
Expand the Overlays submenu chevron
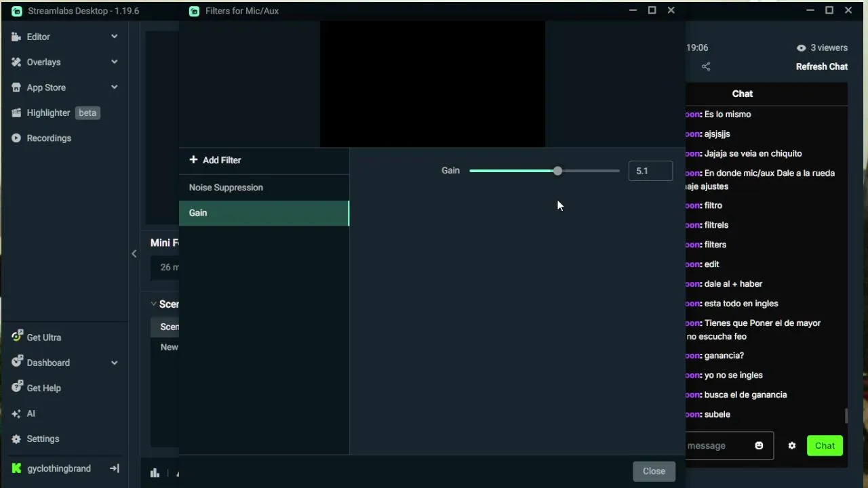[114, 62]
